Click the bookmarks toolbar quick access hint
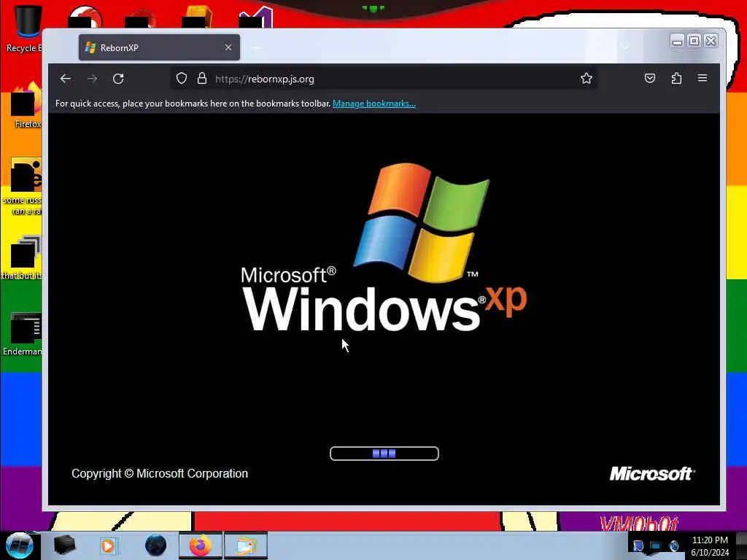747x560 pixels. click(193, 104)
